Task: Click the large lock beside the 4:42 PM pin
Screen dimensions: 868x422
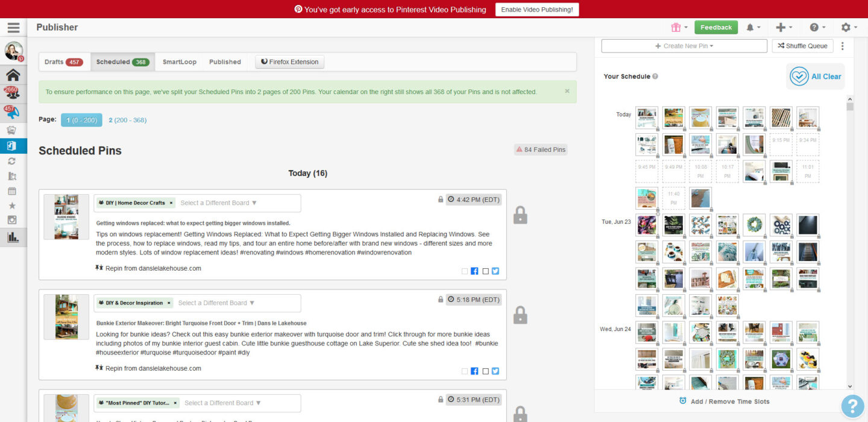Action: [520, 215]
